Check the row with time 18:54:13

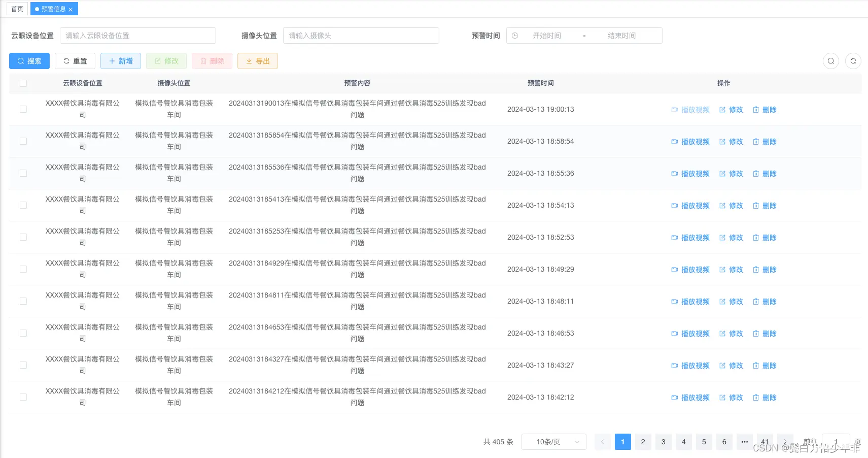pos(23,205)
